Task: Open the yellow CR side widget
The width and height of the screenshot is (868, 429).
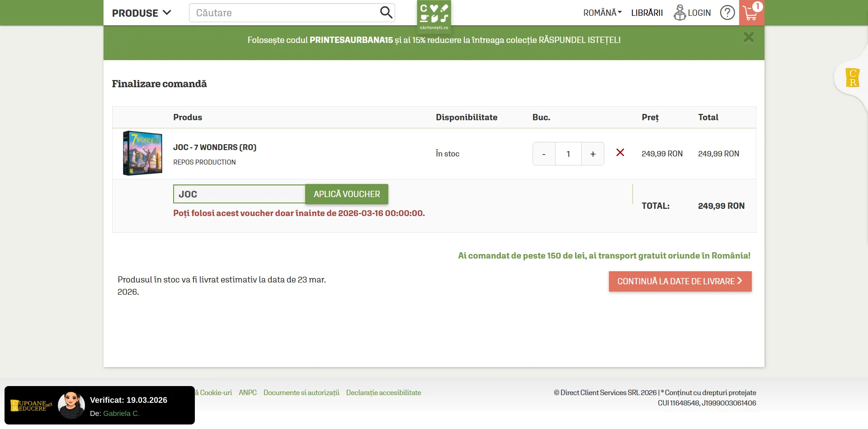Action: point(852,77)
